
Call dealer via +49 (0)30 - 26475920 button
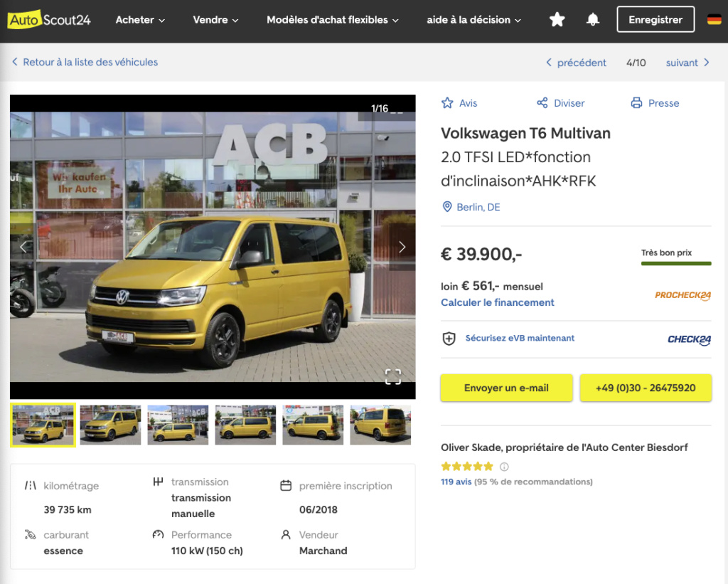pos(646,388)
